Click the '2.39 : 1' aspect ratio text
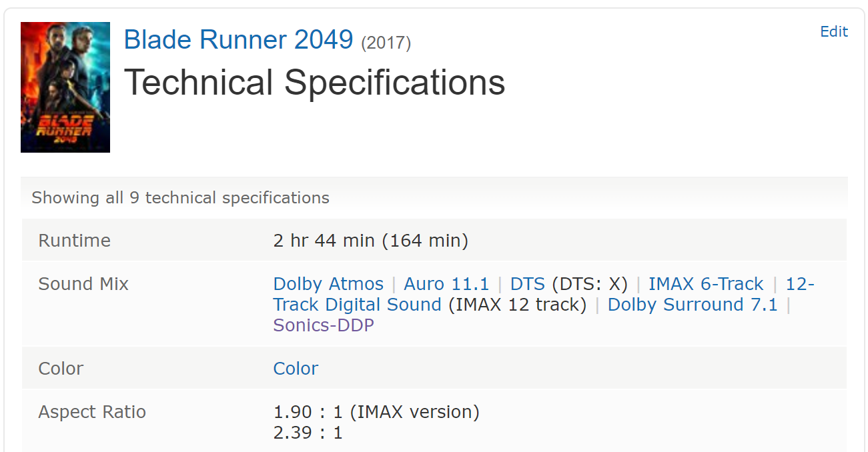 click(x=308, y=433)
